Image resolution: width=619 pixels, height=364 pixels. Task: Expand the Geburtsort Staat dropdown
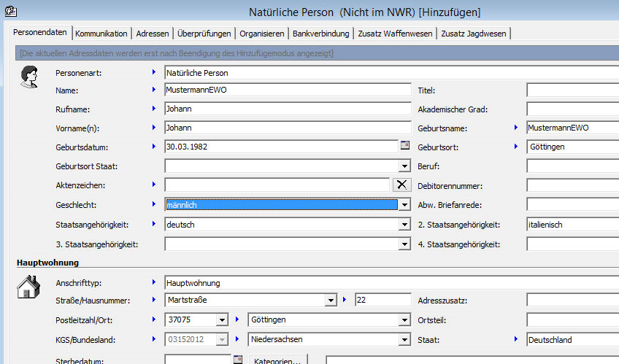[404, 166]
